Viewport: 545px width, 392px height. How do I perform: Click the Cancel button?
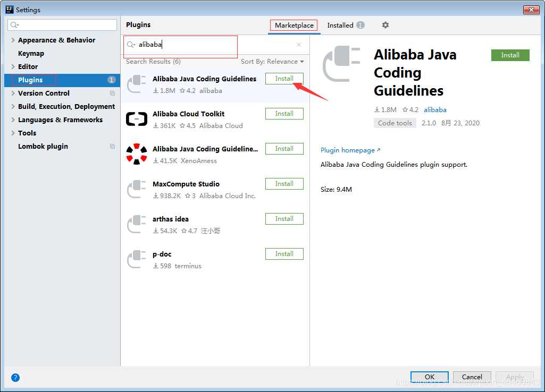tap(472, 377)
